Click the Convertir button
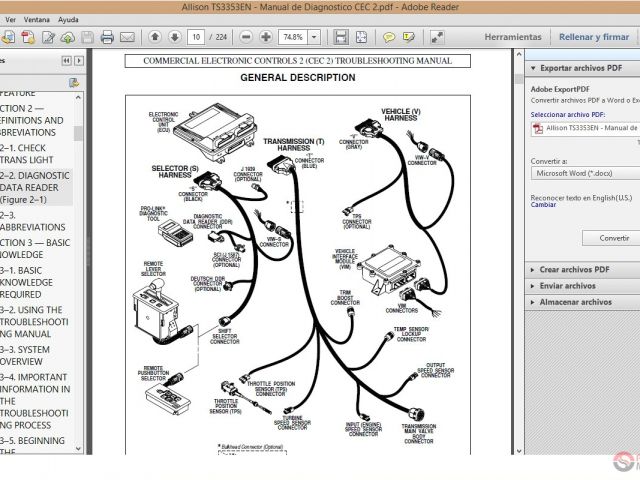 pos(612,238)
